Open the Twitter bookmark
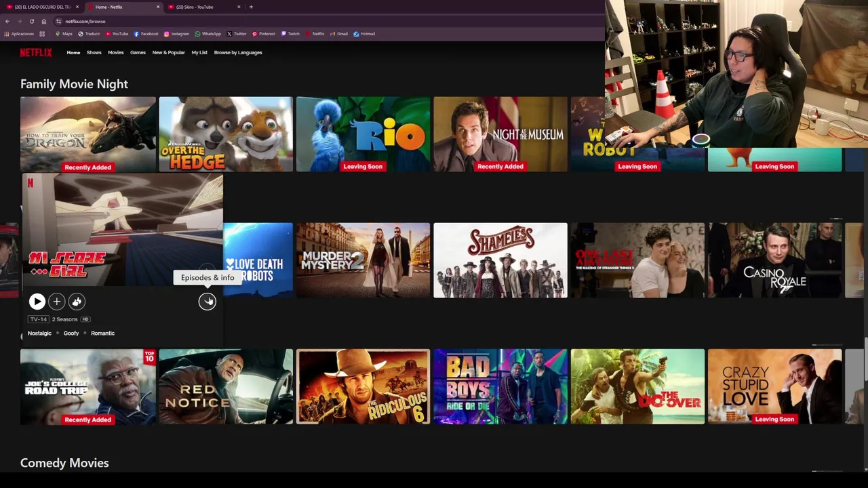 click(237, 34)
